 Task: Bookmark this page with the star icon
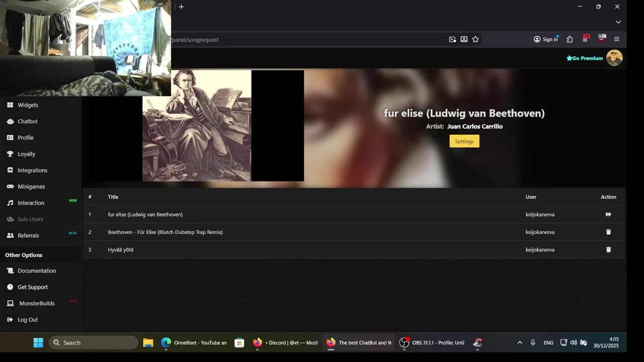[x=475, y=39]
